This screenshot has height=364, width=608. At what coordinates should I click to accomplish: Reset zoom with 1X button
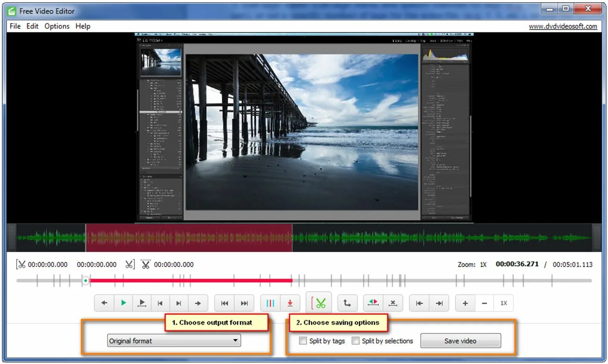504,303
